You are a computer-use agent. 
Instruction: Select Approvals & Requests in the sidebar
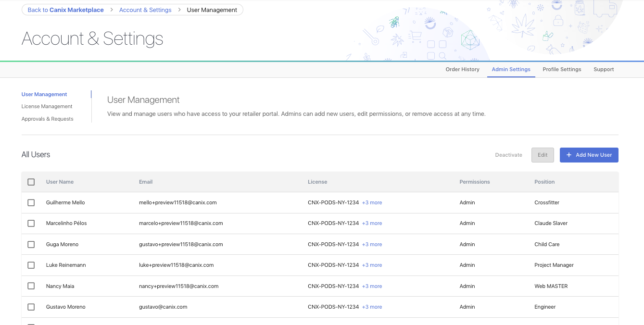[47, 119]
